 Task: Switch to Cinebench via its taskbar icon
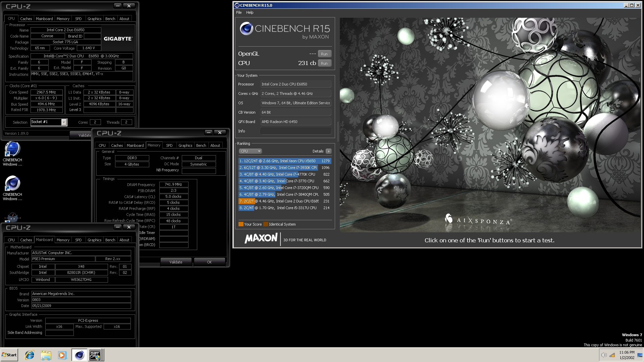tap(79, 355)
